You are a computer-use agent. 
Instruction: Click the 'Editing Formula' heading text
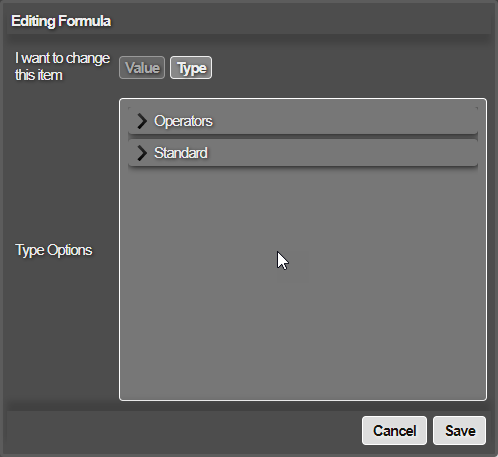[x=61, y=21]
